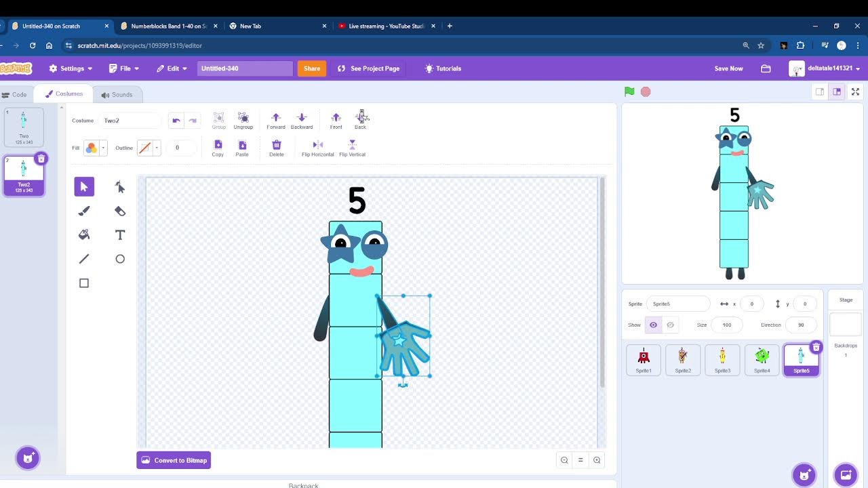The width and height of the screenshot is (868, 488).
Task: Open the Edit dropdown menu
Action: click(x=172, y=68)
